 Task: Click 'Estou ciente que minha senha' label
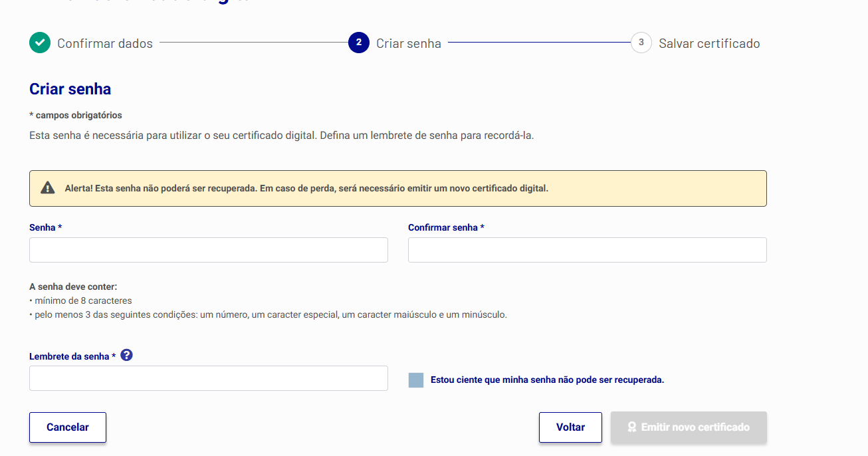(548, 380)
